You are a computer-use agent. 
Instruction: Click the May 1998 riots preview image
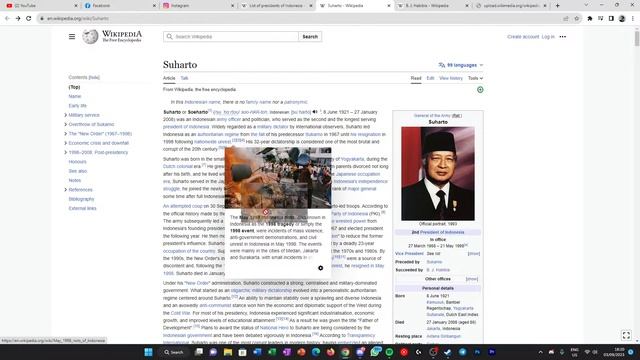278,178
